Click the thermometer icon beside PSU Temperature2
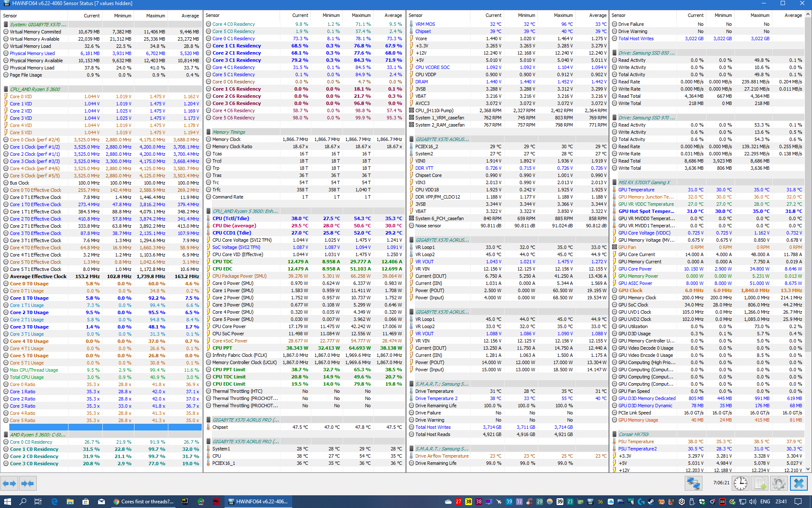The width and height of the screenshot is (812, 508). (614, 449)
